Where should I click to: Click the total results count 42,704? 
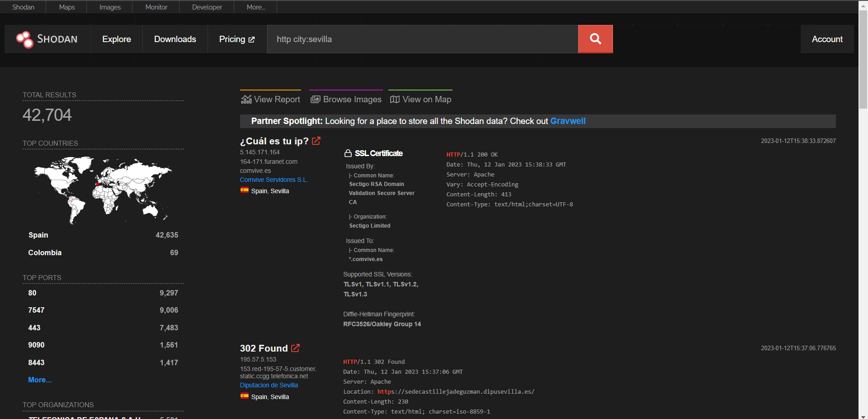click(47, 115)
